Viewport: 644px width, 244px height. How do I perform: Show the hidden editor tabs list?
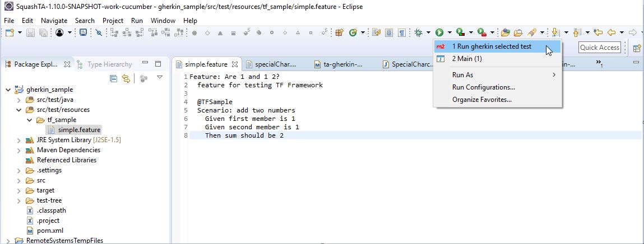pos(599,63)
